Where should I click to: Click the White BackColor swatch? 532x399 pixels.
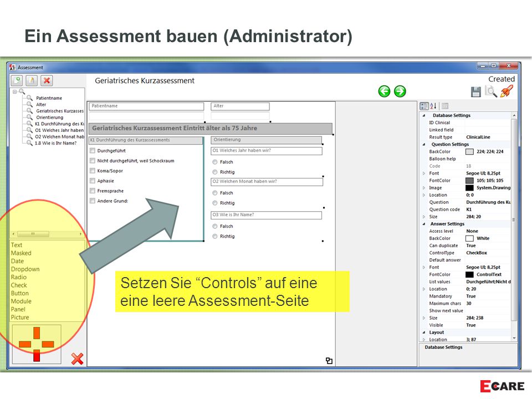(x=469, y=238)
